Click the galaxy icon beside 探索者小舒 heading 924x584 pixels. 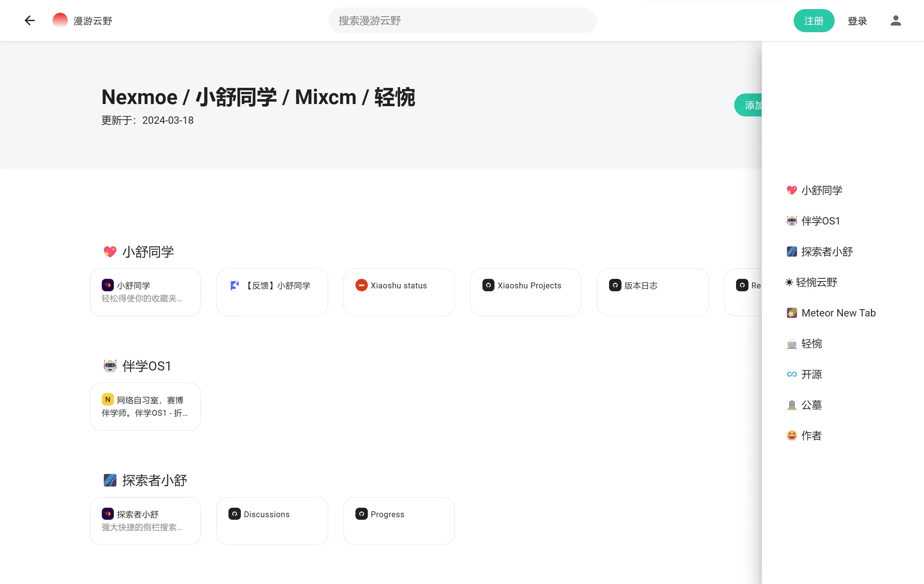coord(110,480)
